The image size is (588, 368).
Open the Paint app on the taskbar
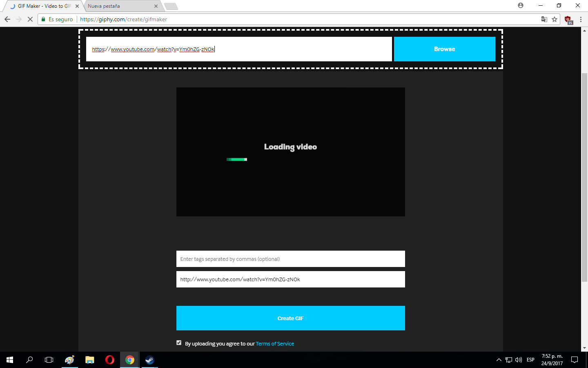coord(69,360)
